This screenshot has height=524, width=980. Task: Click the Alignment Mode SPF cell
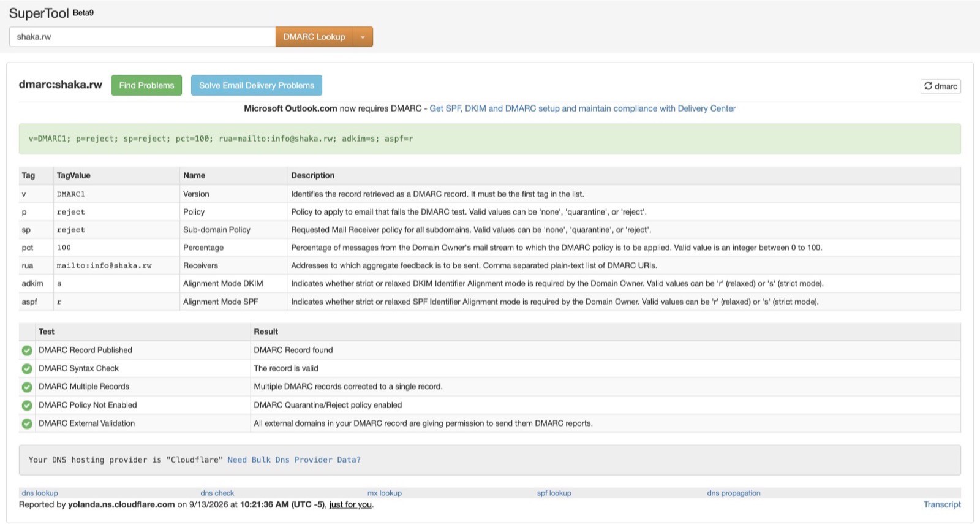(221, 302)
